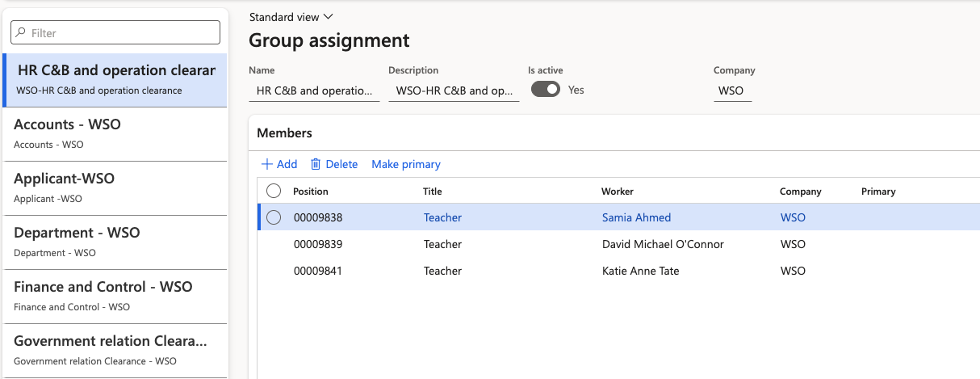Select Department - WSO group
The width and height of the screenshot is (980, 379).
115,242
